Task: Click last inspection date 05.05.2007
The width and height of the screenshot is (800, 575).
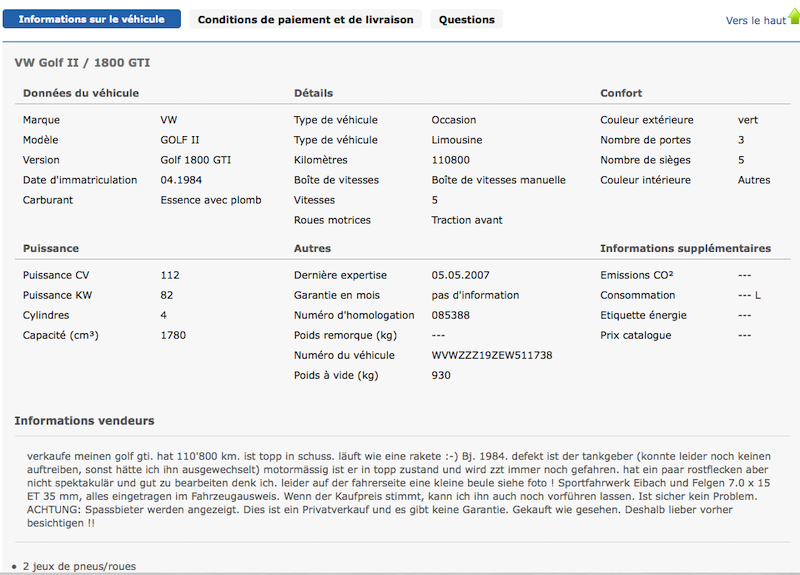Action: click(460, 275)
